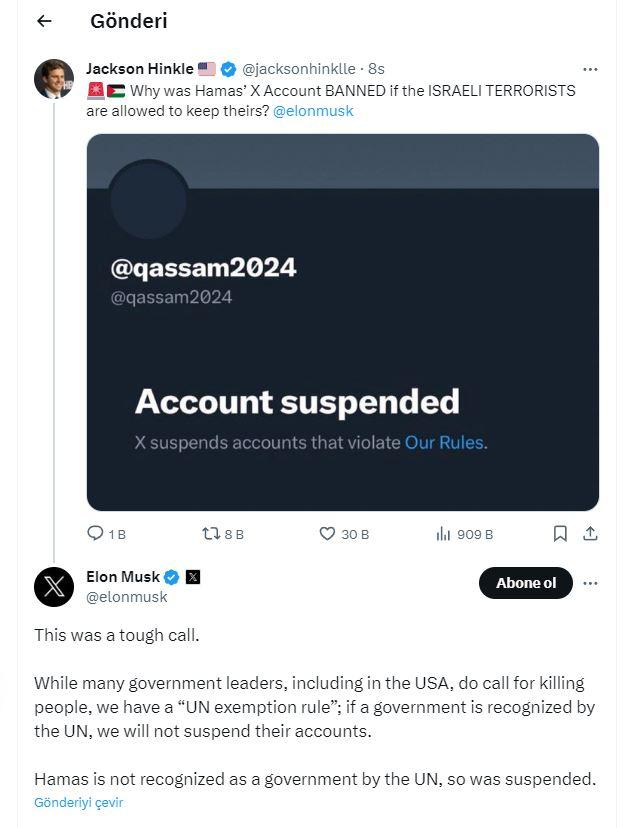Open three-dot menu next to Abone ol

point(590,583)
